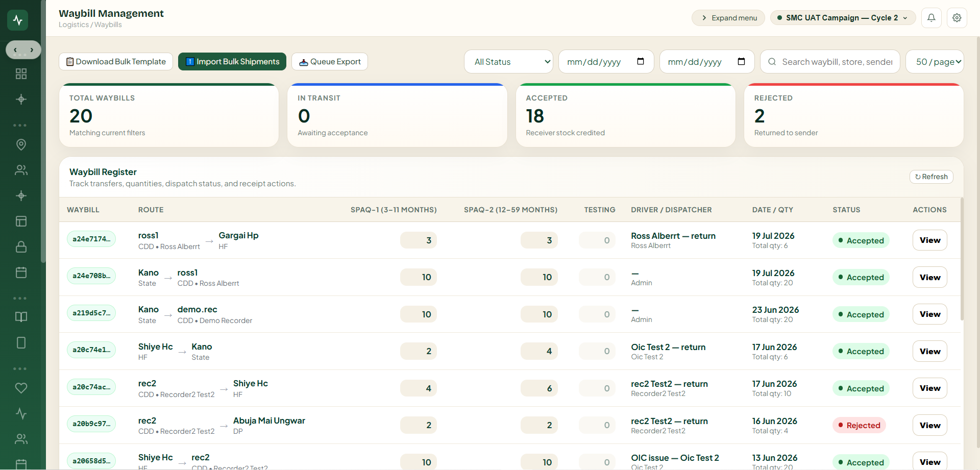
Task: Click the heart icon in sidebar
Action: coord(21,388)
